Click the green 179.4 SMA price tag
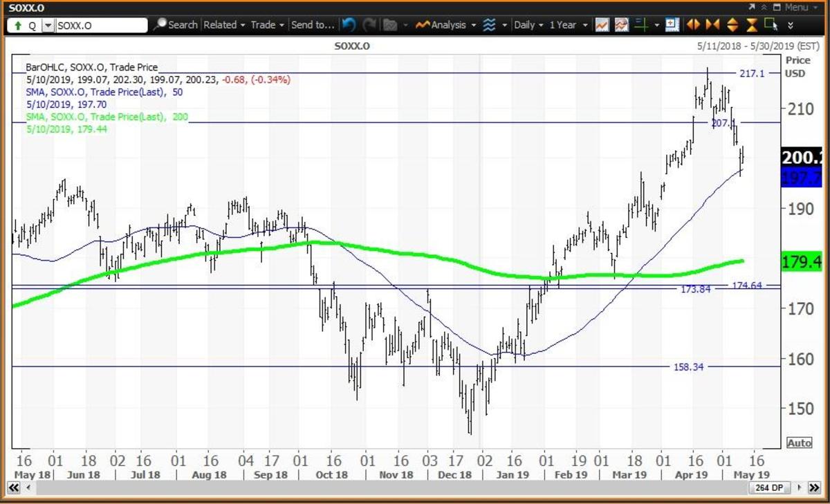 pyautogui.click(x=801, y=262)
